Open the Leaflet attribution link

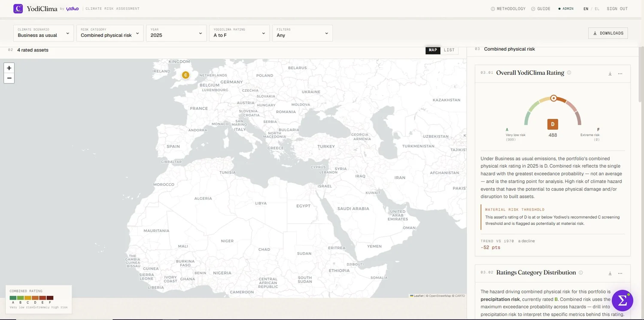tap(417, 296)
